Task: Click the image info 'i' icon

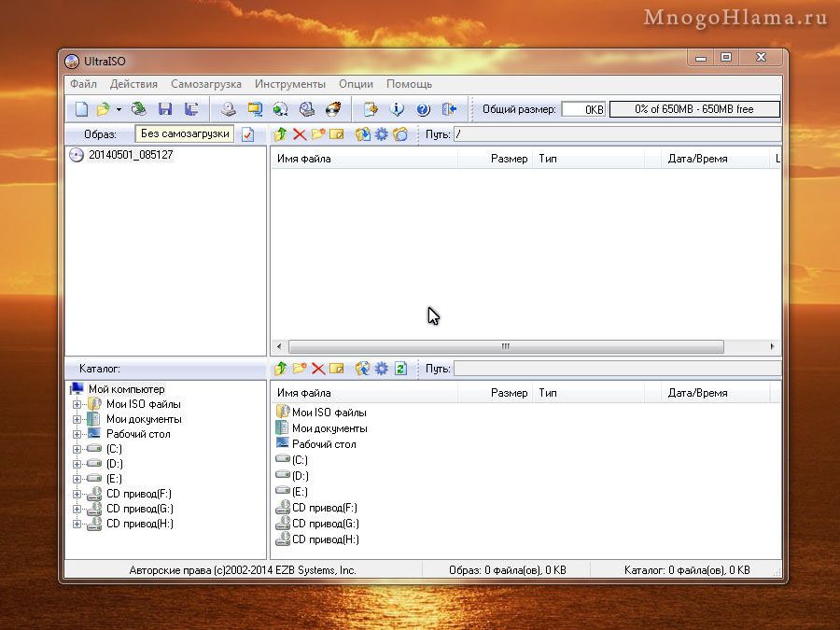Action: coord(397,109)
